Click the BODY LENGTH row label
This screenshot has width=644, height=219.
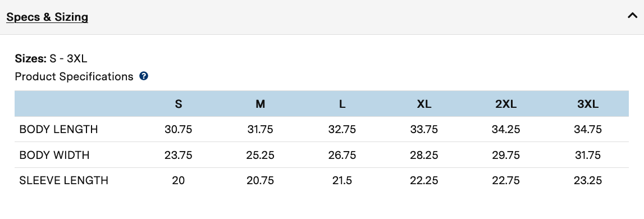point(58,129)
